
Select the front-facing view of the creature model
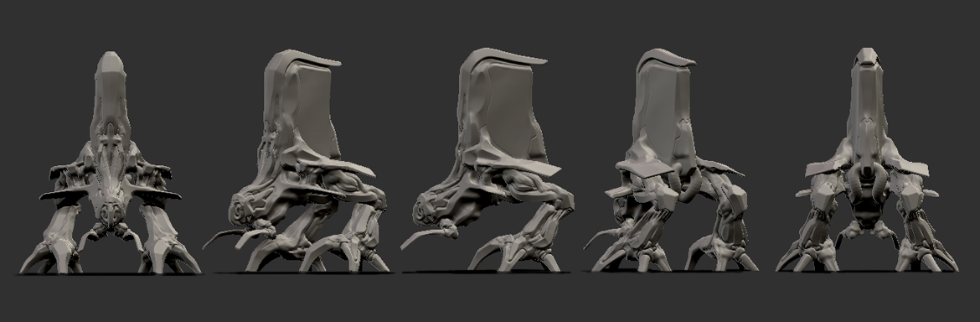[x=111, y=164]
